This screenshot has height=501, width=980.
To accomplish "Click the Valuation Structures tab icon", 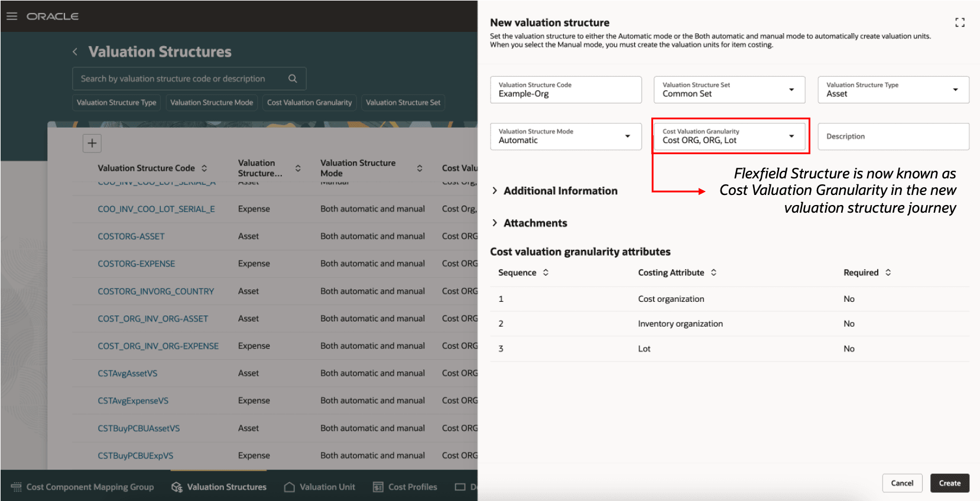I will click(x=177, y=487).
